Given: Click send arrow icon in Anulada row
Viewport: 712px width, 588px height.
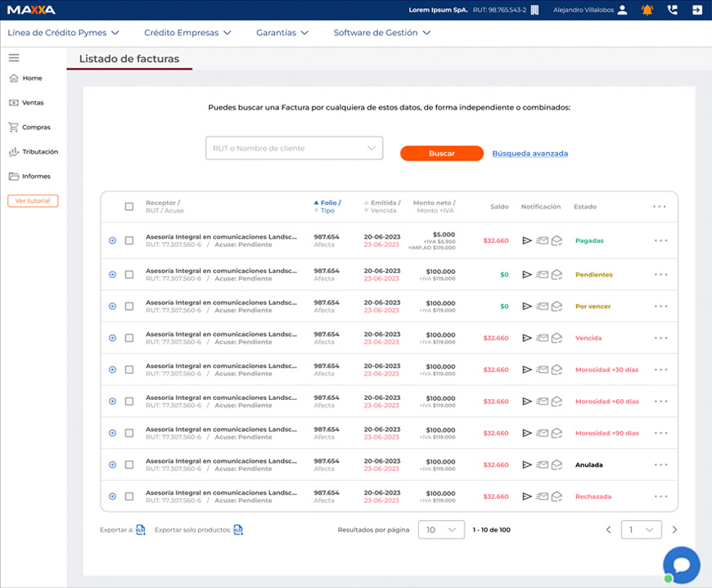Looking at the screenshot, I should tap(527, 465).
